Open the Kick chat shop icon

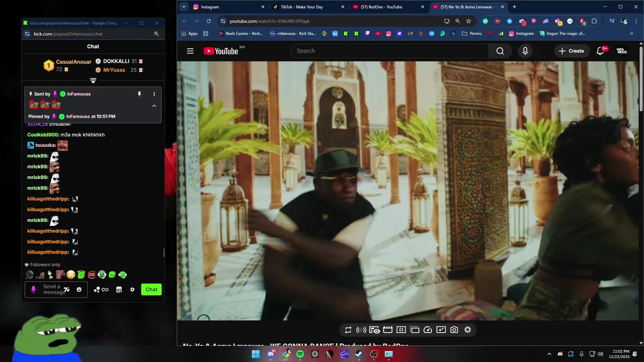tap(119, 290)
